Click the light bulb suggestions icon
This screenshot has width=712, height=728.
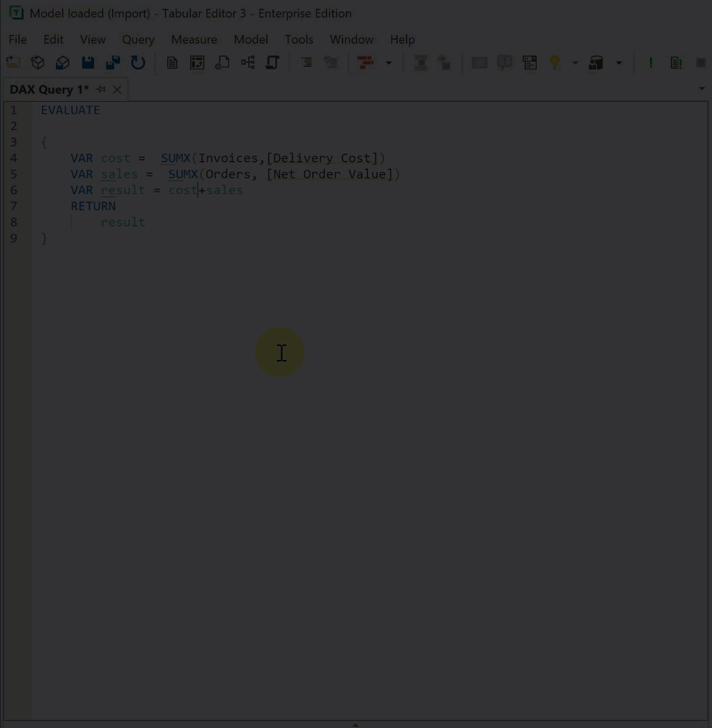(x=555, y=62)
